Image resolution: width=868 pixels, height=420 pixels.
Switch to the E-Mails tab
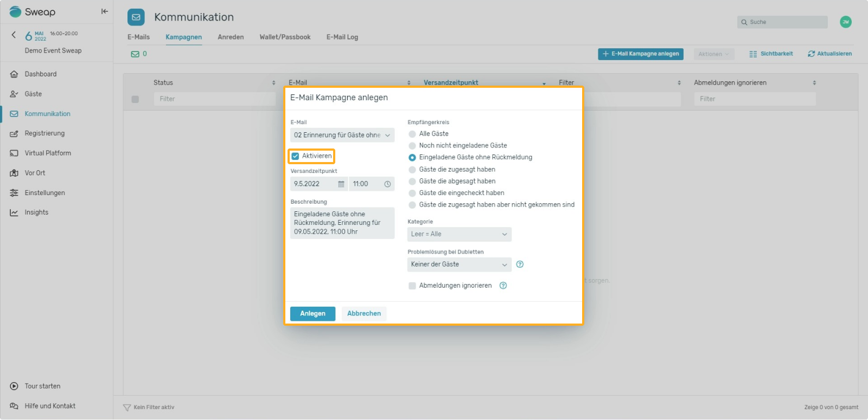click(x=138, y=37)
